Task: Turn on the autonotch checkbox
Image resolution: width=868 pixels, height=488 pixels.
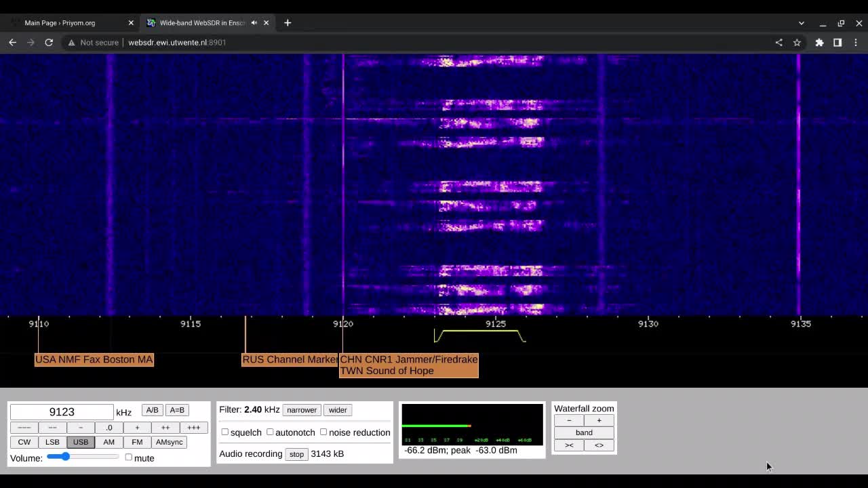Action: [270, 432]
